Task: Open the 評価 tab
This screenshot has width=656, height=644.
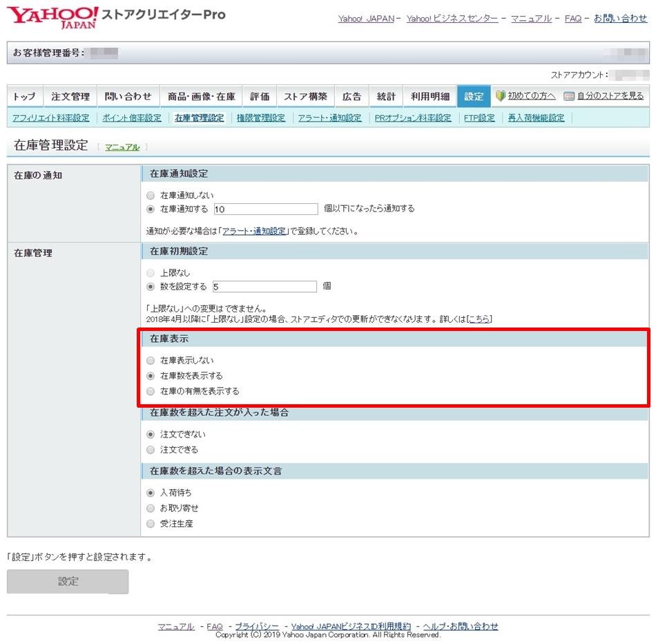Action: click(x=260, y=96)
